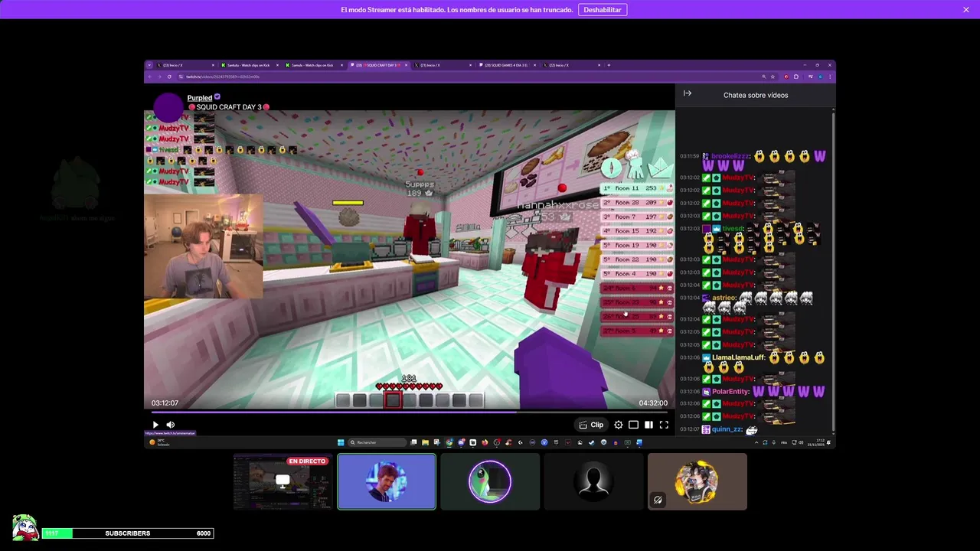Click LlamaLlamaLuff username in chat
The image size is (980, 551).
[738, 357]
